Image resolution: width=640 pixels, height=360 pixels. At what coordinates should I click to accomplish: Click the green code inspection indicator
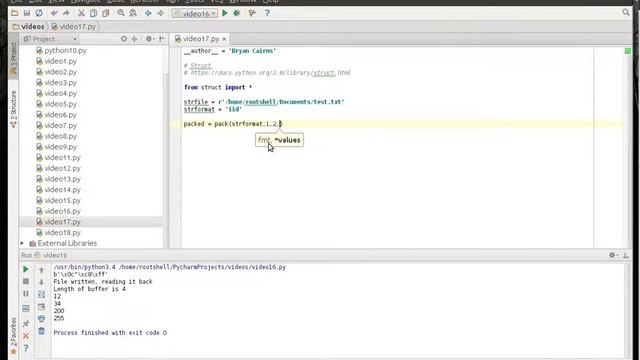[x=628, y=51]
